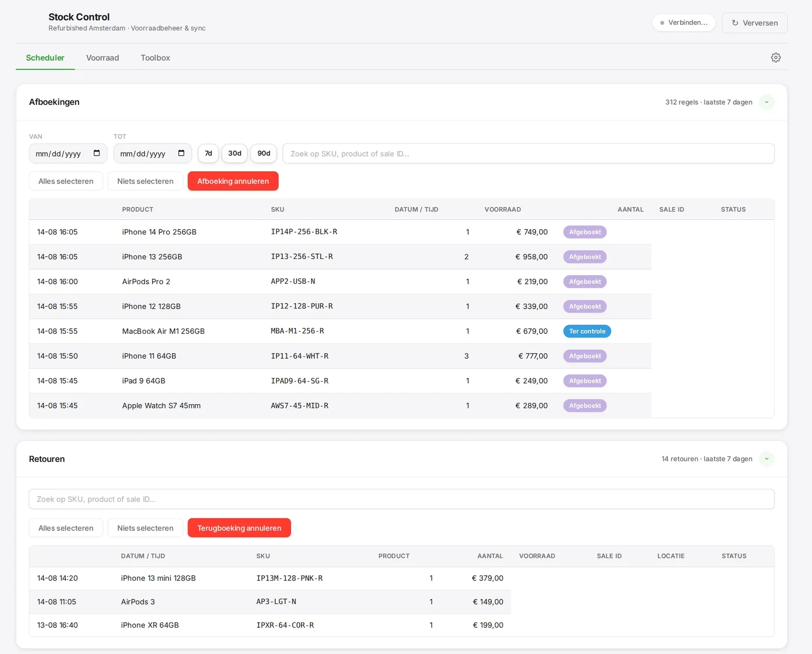Click the Verbinden... connection status pill
812x654 pixels.
(684, 22)
